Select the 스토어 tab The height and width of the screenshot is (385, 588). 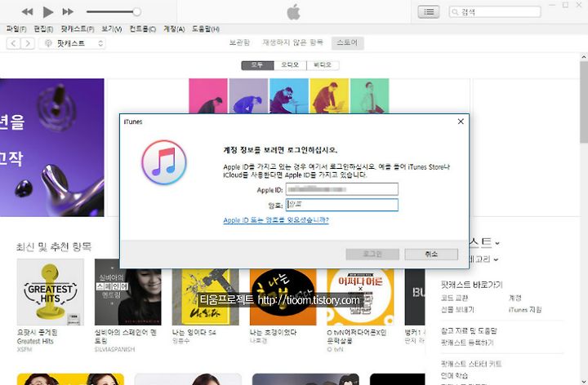[347, 42]
